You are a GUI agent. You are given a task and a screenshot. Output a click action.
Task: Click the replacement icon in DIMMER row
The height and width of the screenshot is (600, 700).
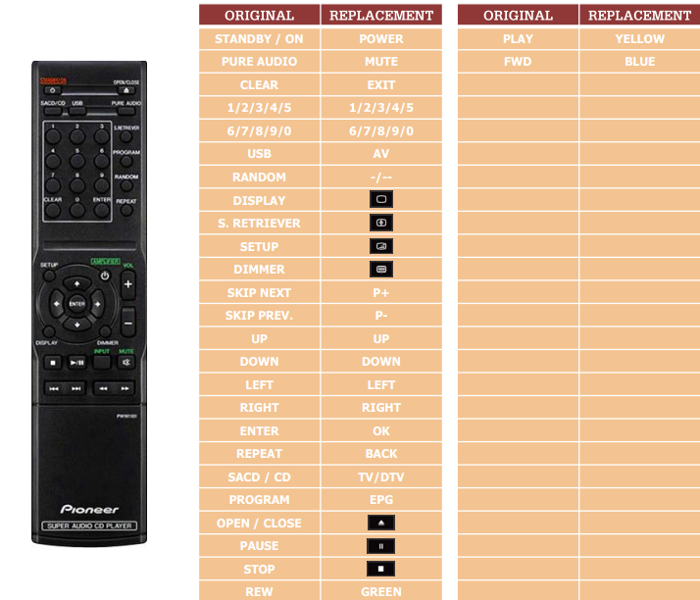[380, 270]
